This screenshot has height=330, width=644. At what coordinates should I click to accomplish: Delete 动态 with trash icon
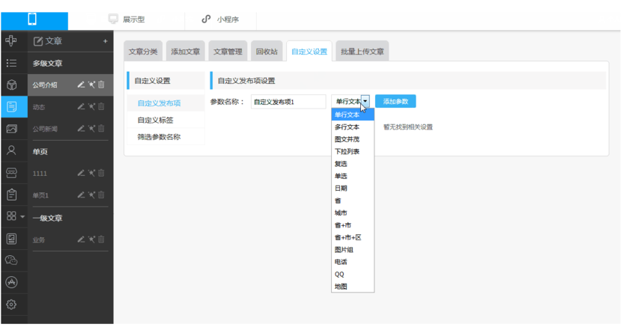click(x=101, y=107)
